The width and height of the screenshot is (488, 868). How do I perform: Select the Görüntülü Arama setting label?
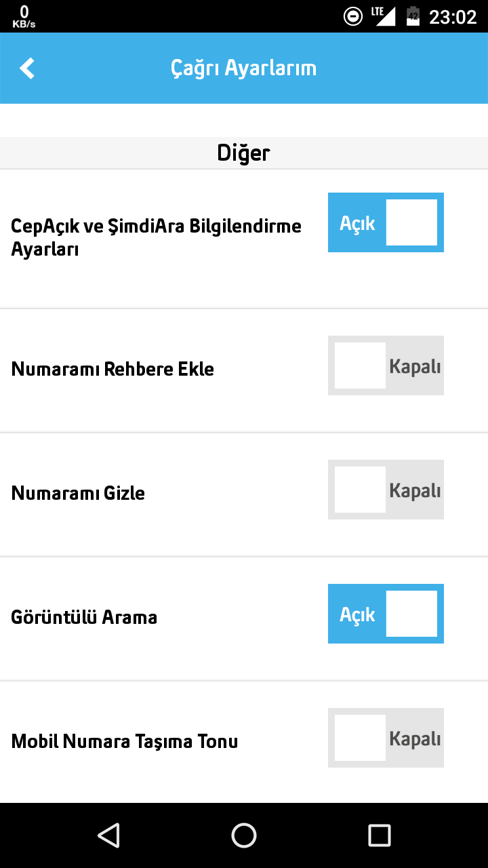pyautogui.click(x=84, y=617)
